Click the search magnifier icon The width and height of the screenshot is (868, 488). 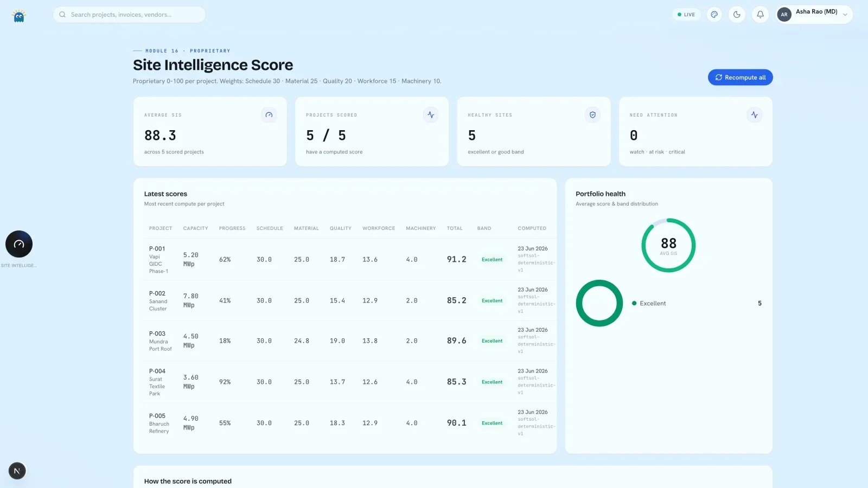(x=62, y=15)
